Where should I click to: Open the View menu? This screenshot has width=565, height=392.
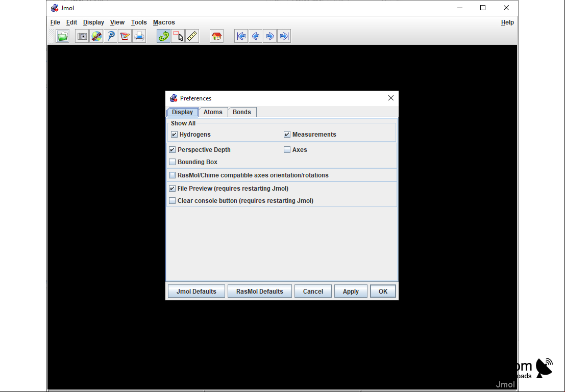click(117, 22)
